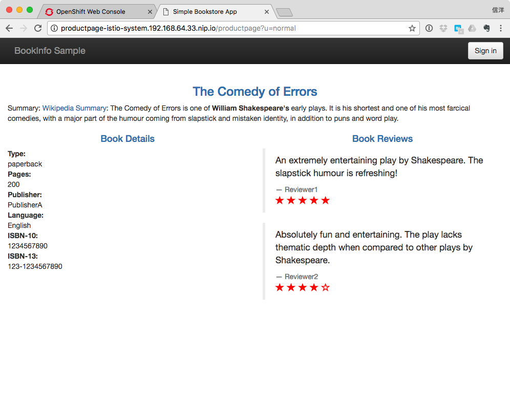510x420 pixels.
Task: Close the Simple Bookstore App tab
Action: click(267, 12)
